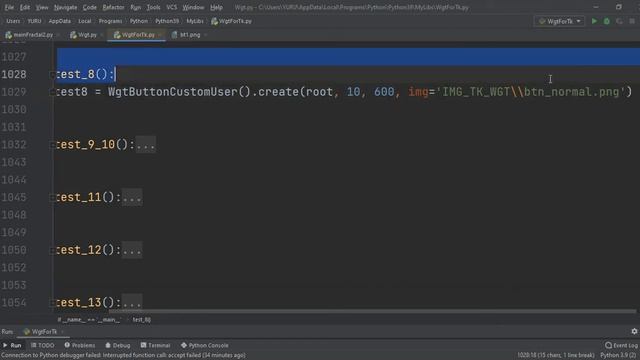Image resolution: width=640 pixels, height=360 pixels.
Task: Open the Run menu
Action: tap(136, 7)
